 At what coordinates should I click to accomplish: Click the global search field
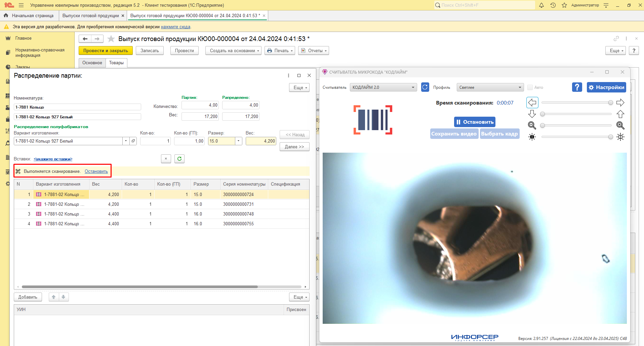pos(484,5)
